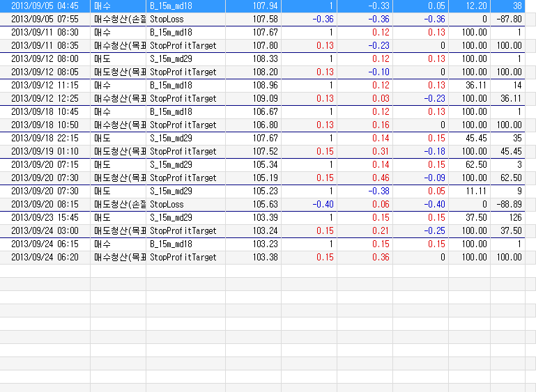Select the row dated 2013/09/12 11:15
This screenshot has height=392, width=536.
click(x=262, y=86)
